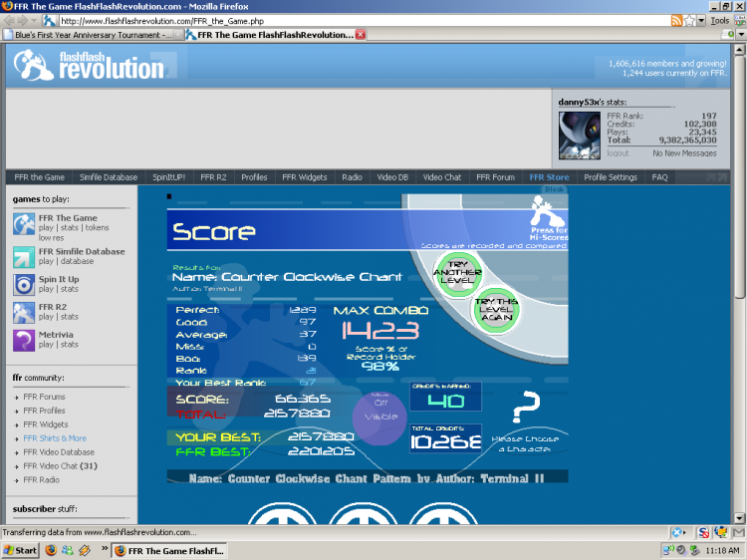Click the tokens link under FFR The Game
Image resolution: width=747 pixels, height=560 pixels.
click(x=98, y=228)
